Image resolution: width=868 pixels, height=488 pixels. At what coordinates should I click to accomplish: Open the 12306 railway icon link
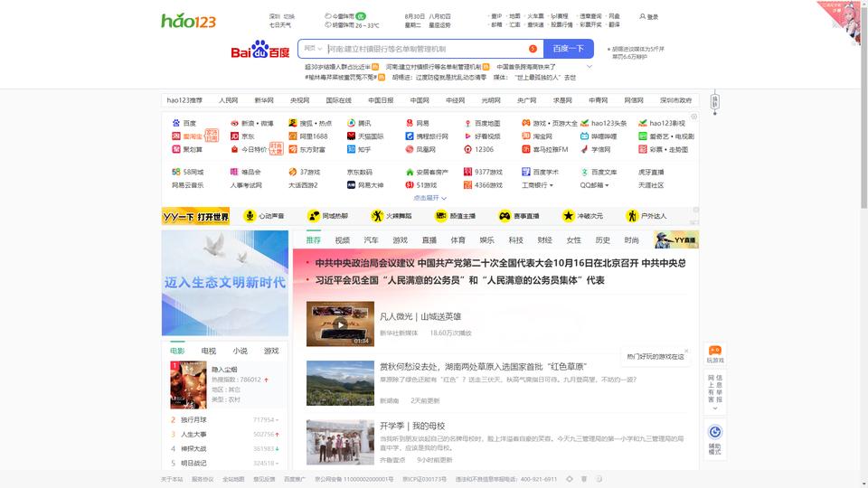click(x=467, y=149)
